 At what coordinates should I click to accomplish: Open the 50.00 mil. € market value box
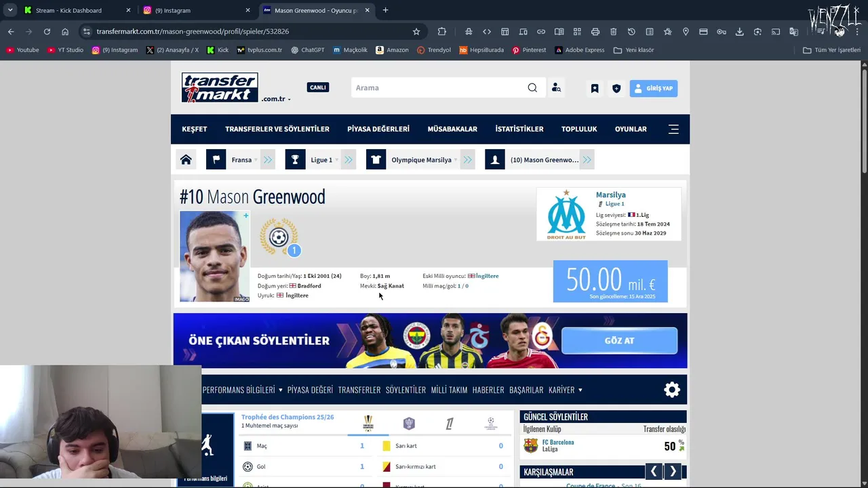click(x=610, y=281)
